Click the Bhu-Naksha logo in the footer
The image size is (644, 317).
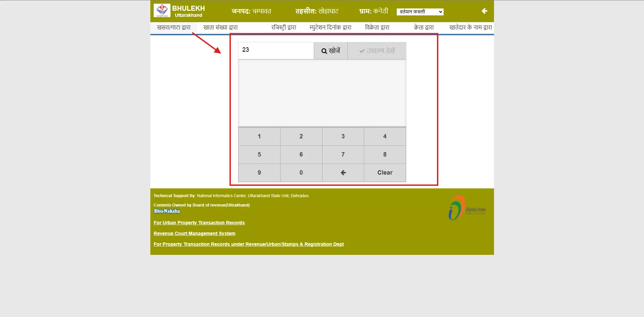coord(167,211)
